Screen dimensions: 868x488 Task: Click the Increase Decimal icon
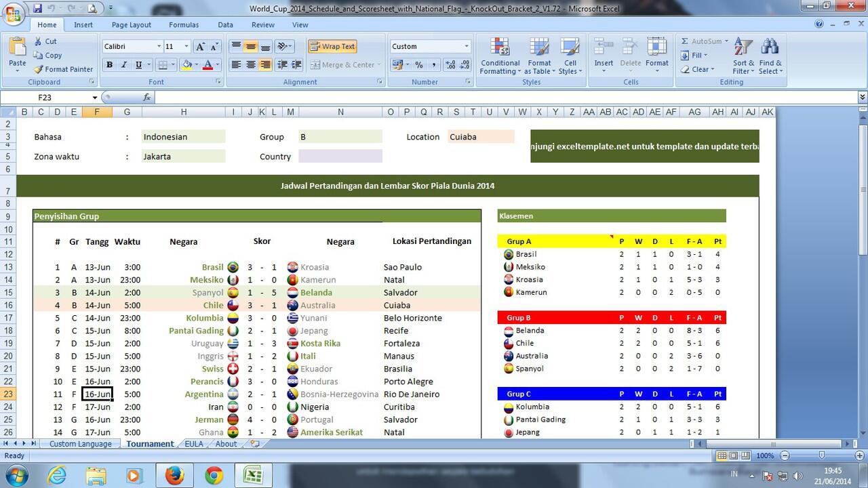(x=449, y=65)
